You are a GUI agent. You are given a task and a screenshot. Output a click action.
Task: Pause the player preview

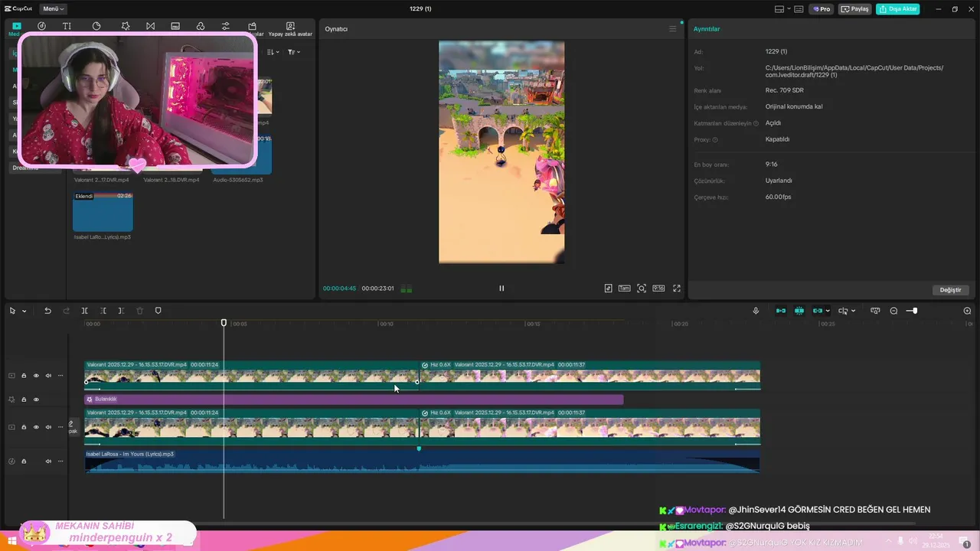(x=501, y=289)
